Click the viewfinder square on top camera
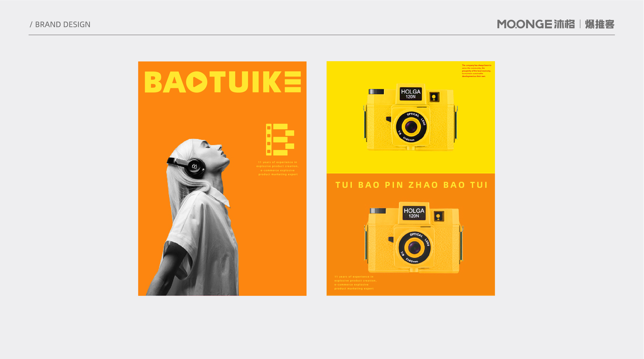Screen dimensions: 644x359 (434, 97)
